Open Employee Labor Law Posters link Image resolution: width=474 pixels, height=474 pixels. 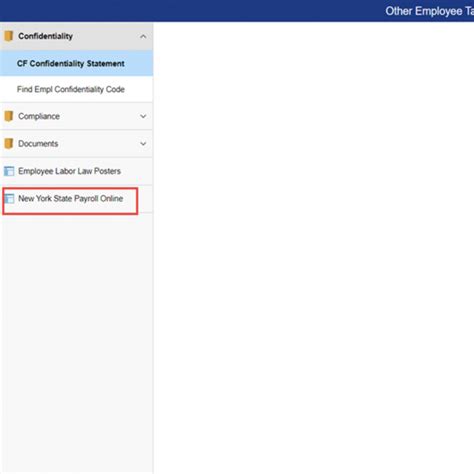point(69,171)
